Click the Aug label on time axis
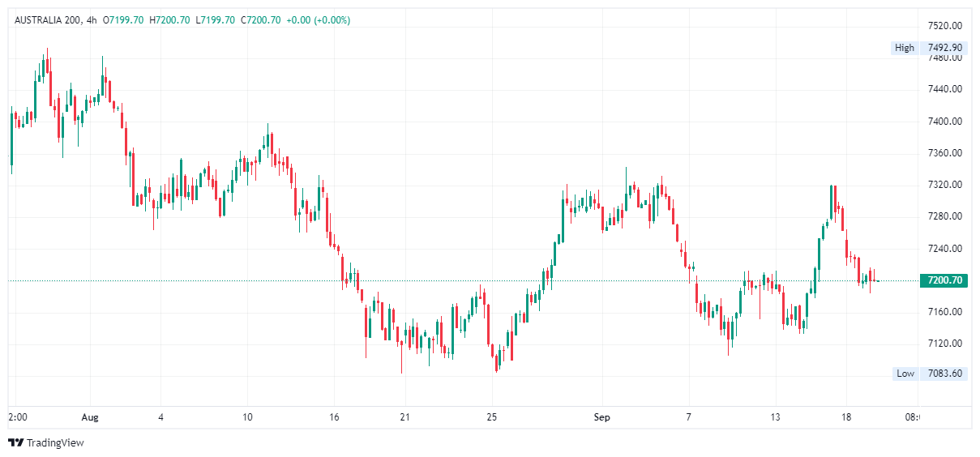 pos(90,417)
